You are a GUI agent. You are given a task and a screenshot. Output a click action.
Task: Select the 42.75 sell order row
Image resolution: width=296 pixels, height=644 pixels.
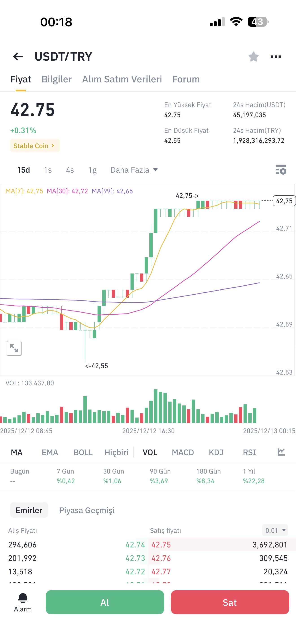pyautogui.click(x=222, y=545)
